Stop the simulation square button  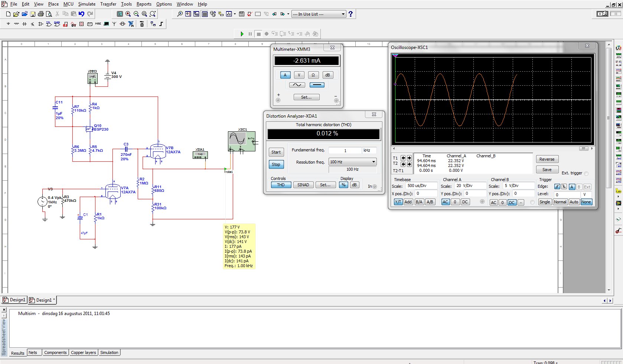pos(259,34)
